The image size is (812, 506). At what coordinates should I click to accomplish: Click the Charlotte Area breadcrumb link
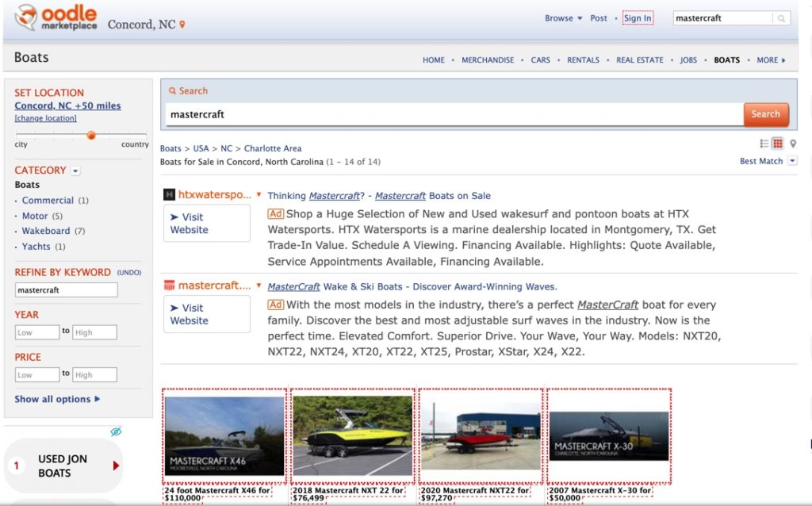(273, 148)
